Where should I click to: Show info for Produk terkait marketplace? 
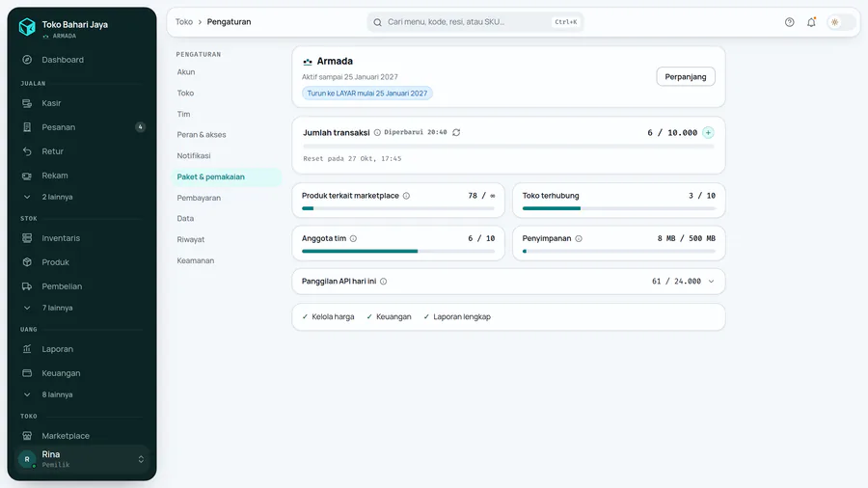point(406,196)
